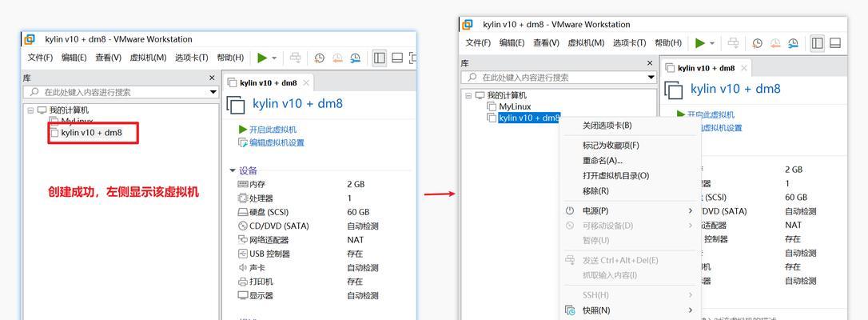Toggle library sidebar view button in left window

379,58
